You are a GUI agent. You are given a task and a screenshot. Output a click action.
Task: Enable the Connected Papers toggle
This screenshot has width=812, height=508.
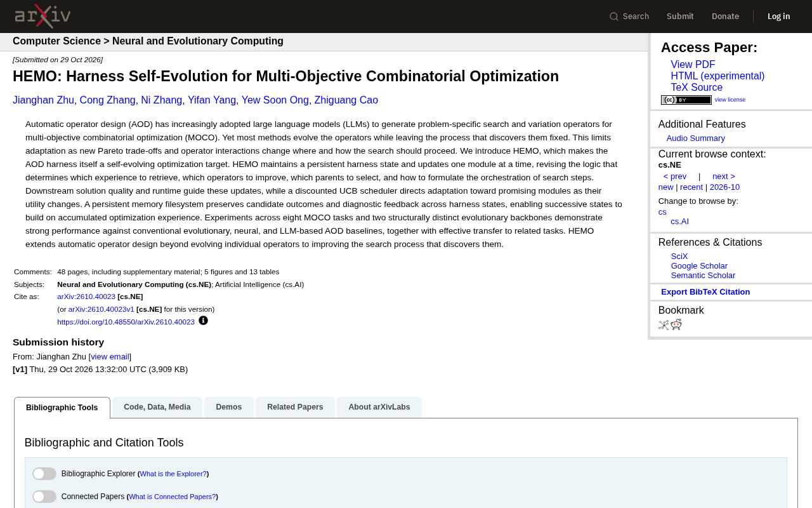[44, 497]
